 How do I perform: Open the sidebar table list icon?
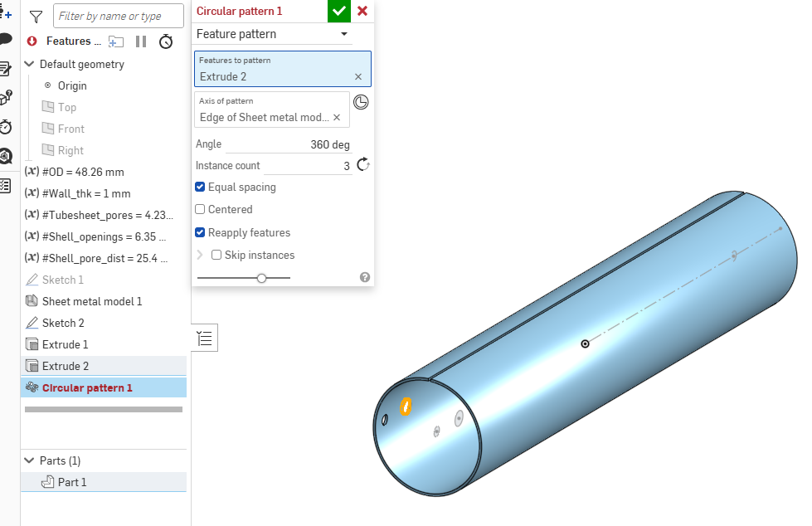pyautogui.click(x=6, y=186)
